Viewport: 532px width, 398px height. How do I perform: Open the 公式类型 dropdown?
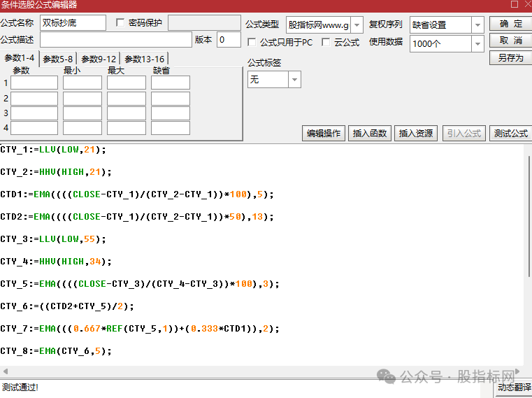pyautogui.click(x=357, y=25)
